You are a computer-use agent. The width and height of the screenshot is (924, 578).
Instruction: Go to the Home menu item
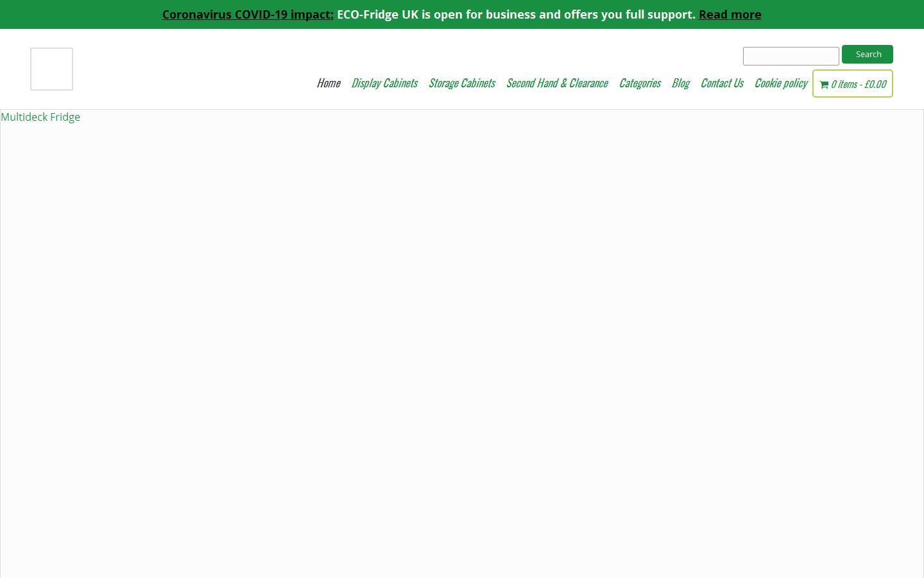pos(328,83)
